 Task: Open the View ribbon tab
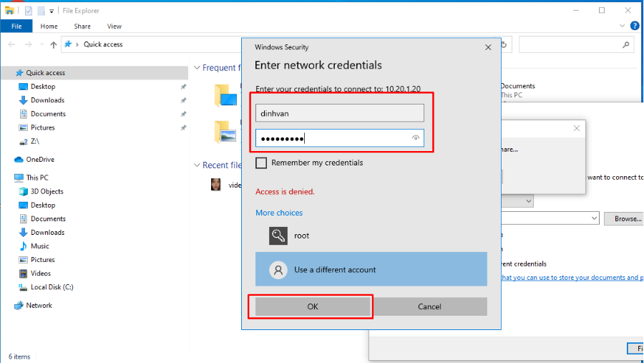click(x=114, y=26)
